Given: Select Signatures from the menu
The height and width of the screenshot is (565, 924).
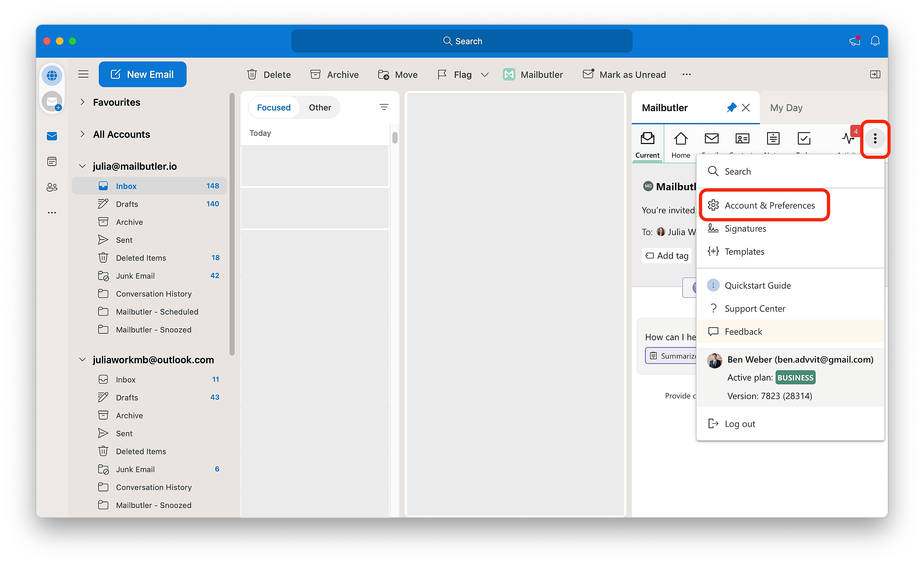Looking at the screenshot, I should coord(790,228).
